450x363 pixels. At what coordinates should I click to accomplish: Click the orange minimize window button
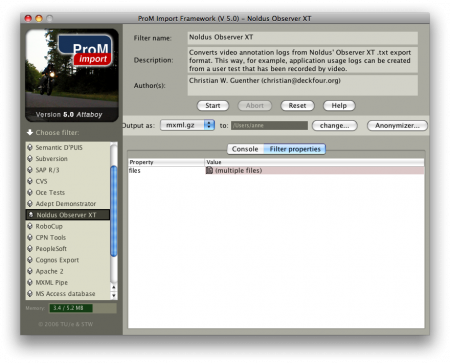coord(39,18)
